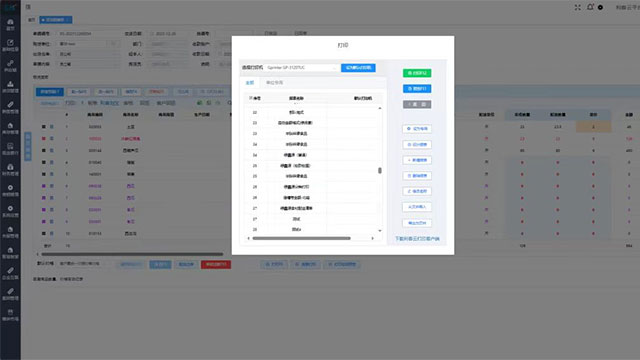The image size is (640, 360).
Task: Toggle the fullscreen icon in the top bar
Action: (x=578, y=7)
